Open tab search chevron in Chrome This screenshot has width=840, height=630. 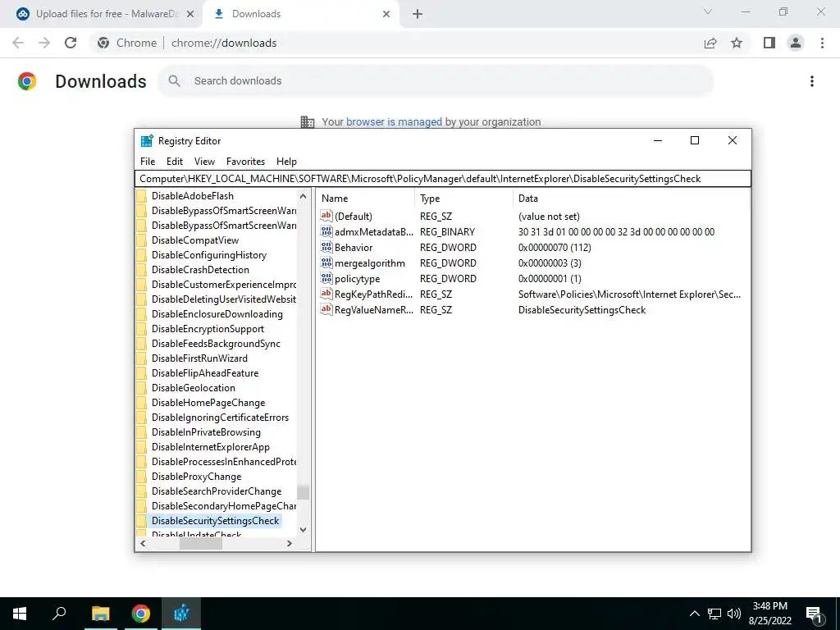point(708,11)
